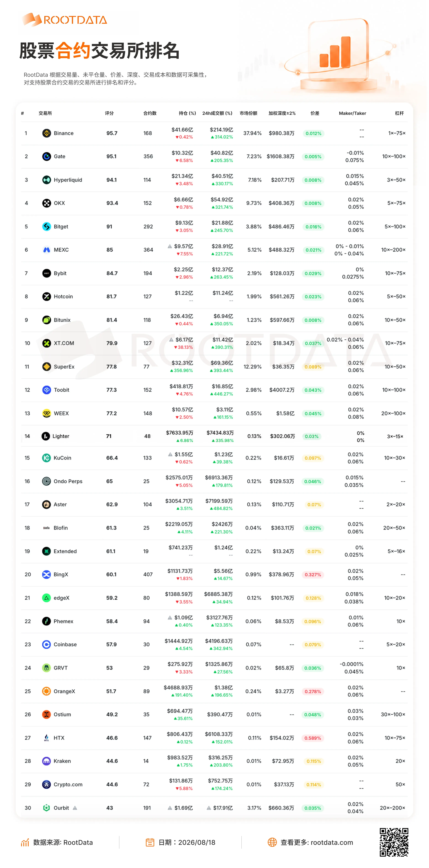Click OrangeX spread badge 0.278%
This screenshot has height=868, width=429.
coord(313,691)
